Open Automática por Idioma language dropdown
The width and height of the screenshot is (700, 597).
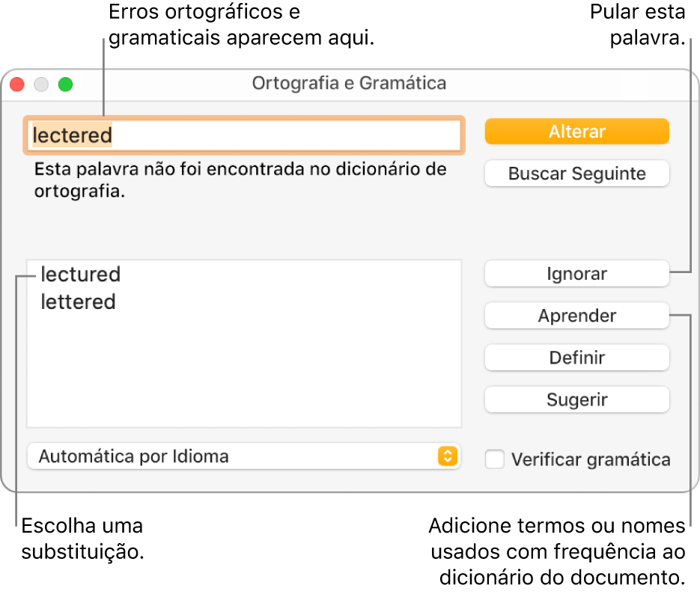[244, 456]
